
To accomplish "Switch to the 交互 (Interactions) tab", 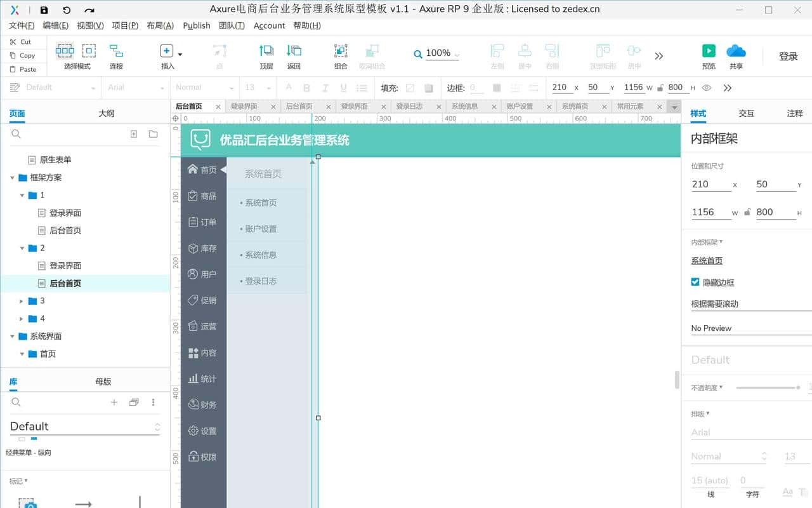I will click(x=746, y=113).
